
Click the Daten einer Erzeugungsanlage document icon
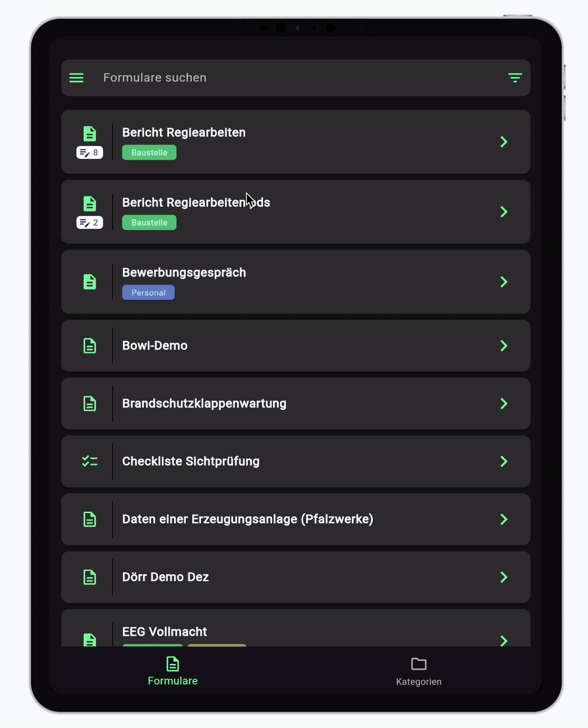[x=90, y=519]
